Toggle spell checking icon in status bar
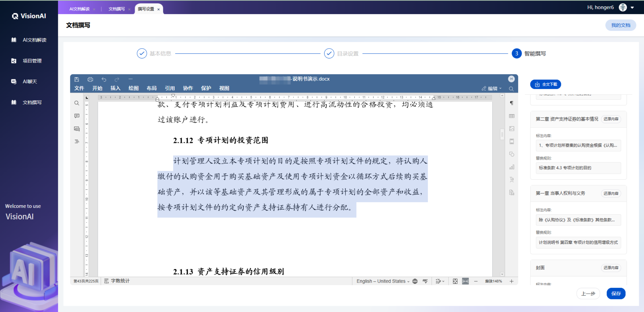This screenshot has height=312, width=644. [x=425, y=281]
